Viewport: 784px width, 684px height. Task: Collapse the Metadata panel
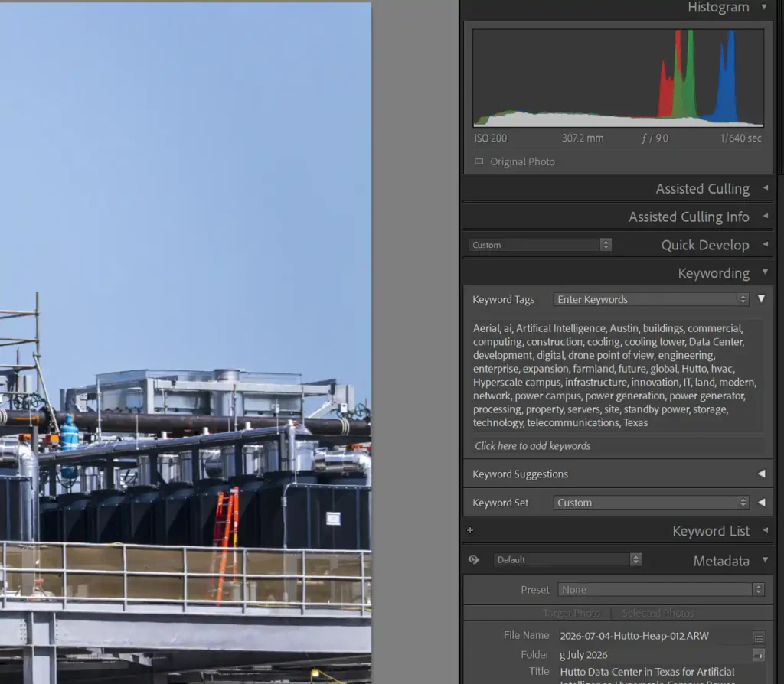765,559
